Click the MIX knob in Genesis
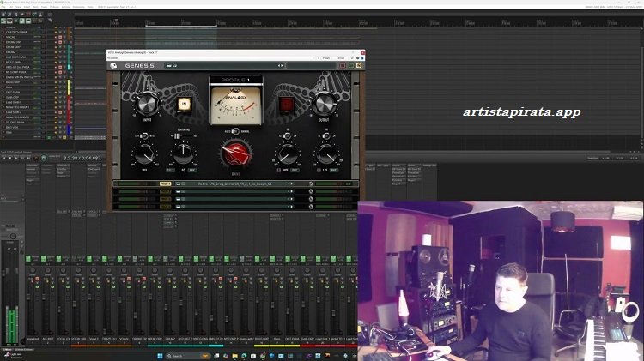 pyautogui.click(x=144, y=154)
